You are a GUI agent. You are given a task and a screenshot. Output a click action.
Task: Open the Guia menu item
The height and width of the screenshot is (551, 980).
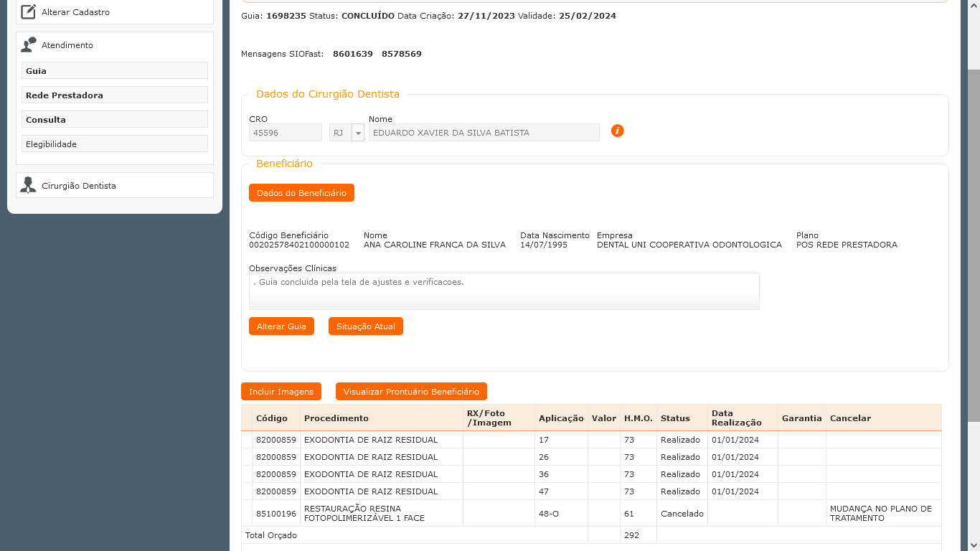coord(115,71)
